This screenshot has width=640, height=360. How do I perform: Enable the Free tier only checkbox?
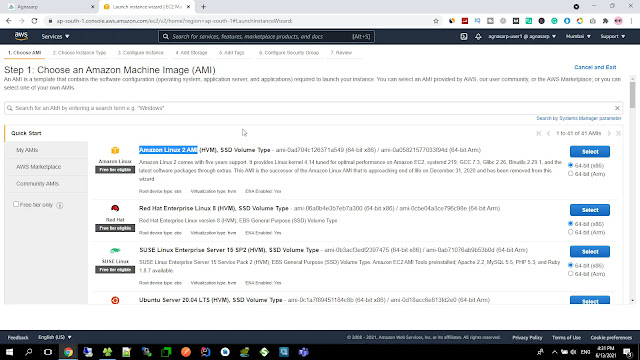[16, 204]
